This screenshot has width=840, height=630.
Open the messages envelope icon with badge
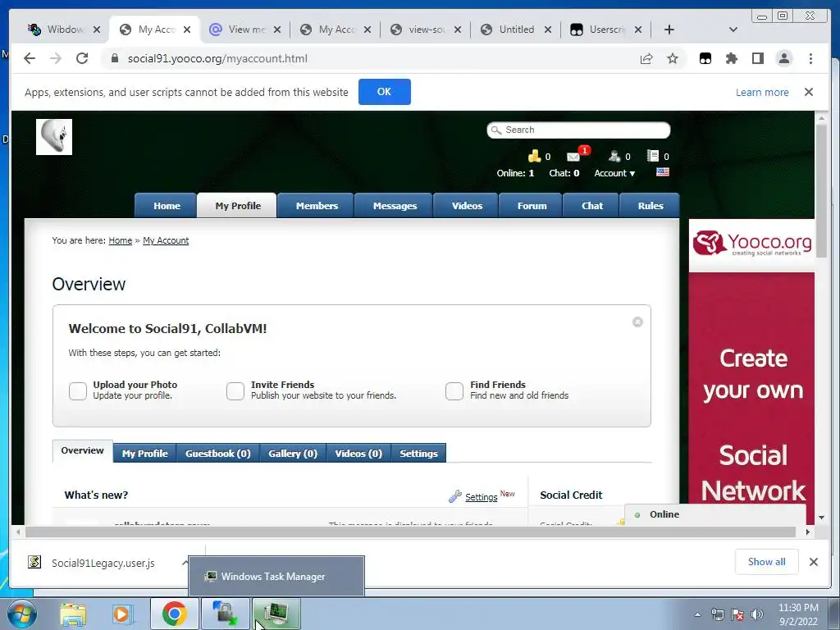click(x=574, y=157)
